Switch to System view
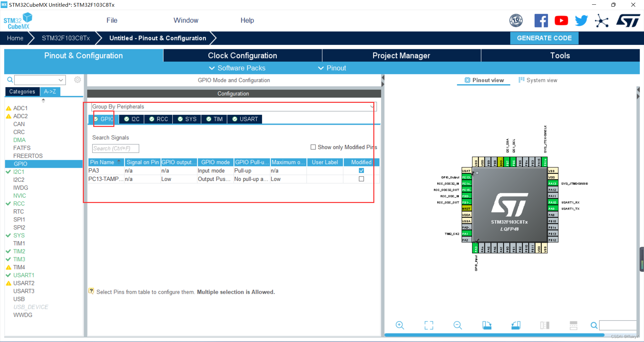This screenshot has height=342, width=644. coord(538,80)
